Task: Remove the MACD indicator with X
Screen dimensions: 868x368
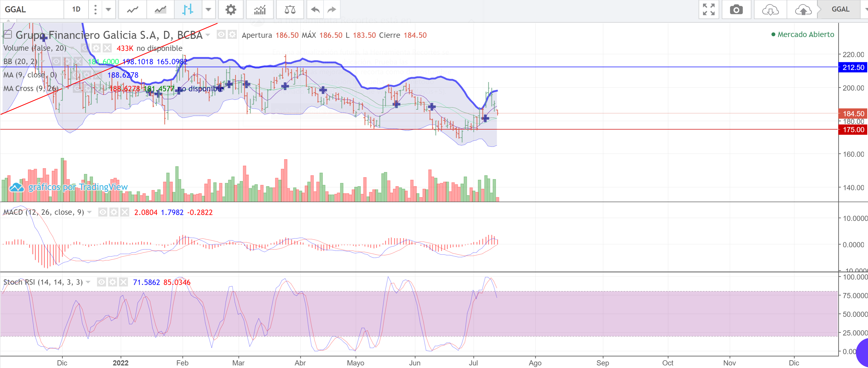Action: click(125, 212)
